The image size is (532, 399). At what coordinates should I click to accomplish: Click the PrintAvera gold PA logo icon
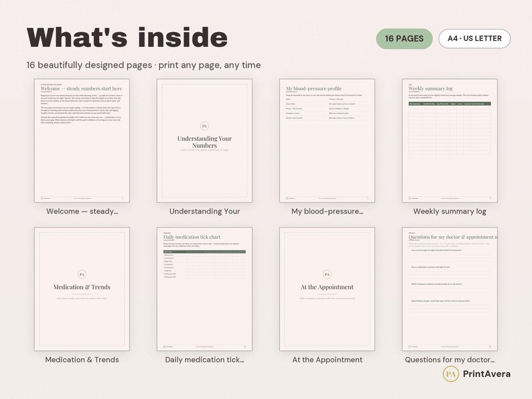tap(451, 374)
